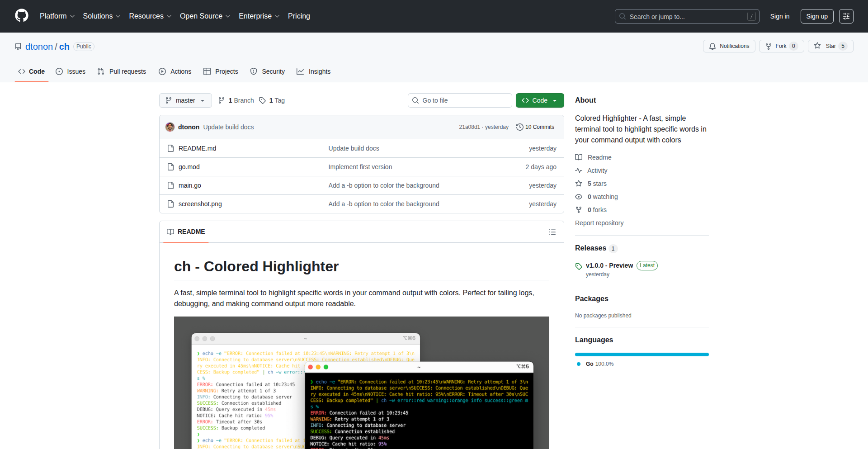Open the terminal screenshot image
Viewport: 868px width, 449px height.
coord(361,384)
